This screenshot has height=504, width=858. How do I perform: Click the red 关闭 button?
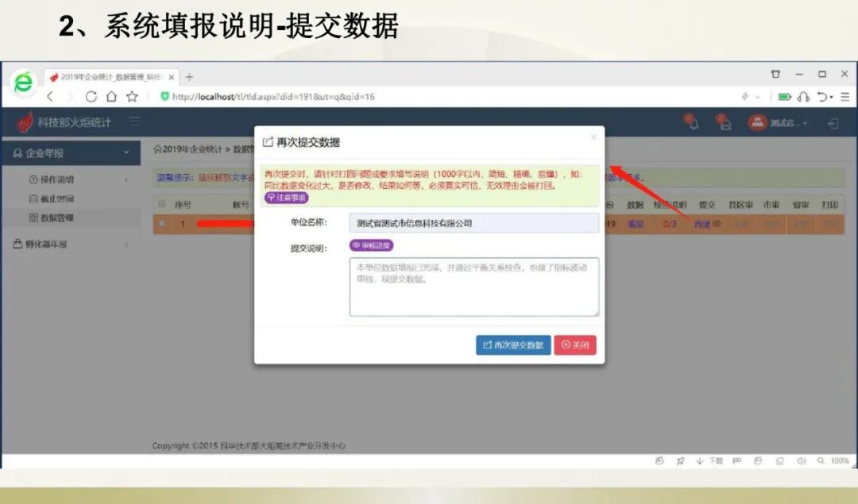coord(575,345)
